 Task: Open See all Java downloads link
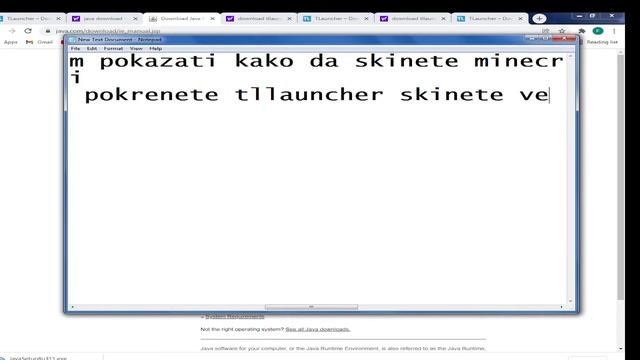tap(318, 329)
